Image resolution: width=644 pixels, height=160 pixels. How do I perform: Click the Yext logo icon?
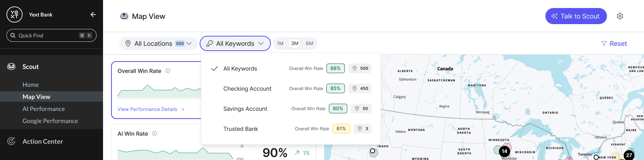[14, 14]
